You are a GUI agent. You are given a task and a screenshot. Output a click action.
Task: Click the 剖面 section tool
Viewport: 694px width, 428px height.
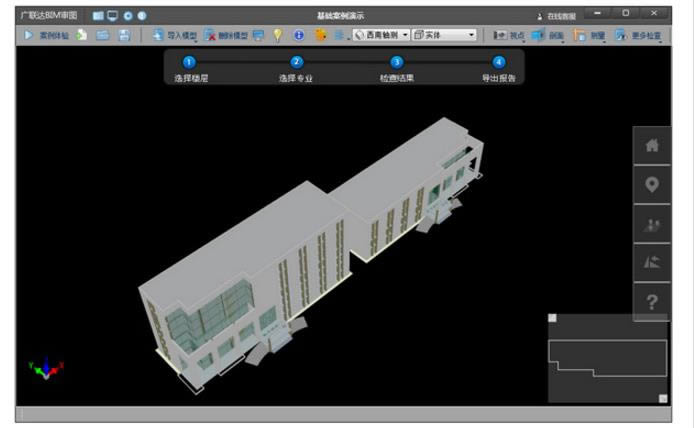click(548, 35)
